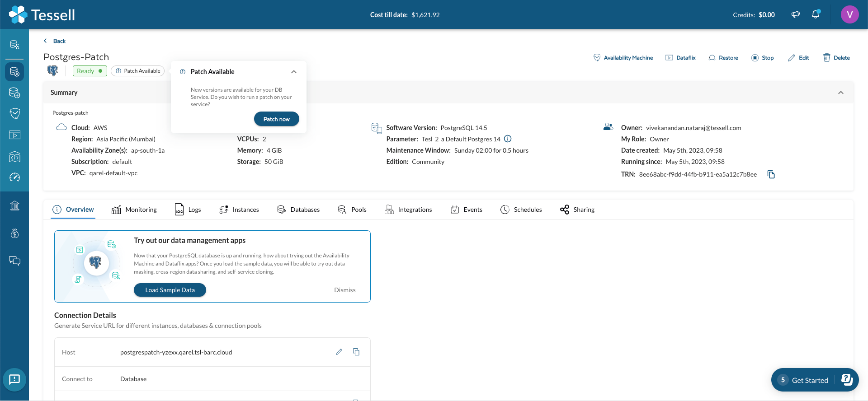Image resolution: width=868 pixels, height=401 pixels.
Task: Click the PostgreSQL elephant icon under title
Action: [52, 71]
